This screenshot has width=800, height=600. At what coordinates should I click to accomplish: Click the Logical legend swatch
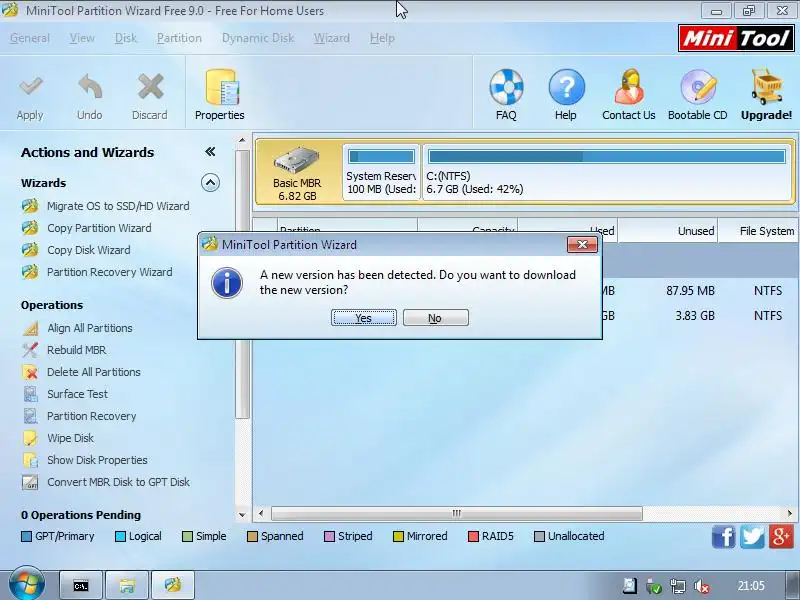(120, 537)
